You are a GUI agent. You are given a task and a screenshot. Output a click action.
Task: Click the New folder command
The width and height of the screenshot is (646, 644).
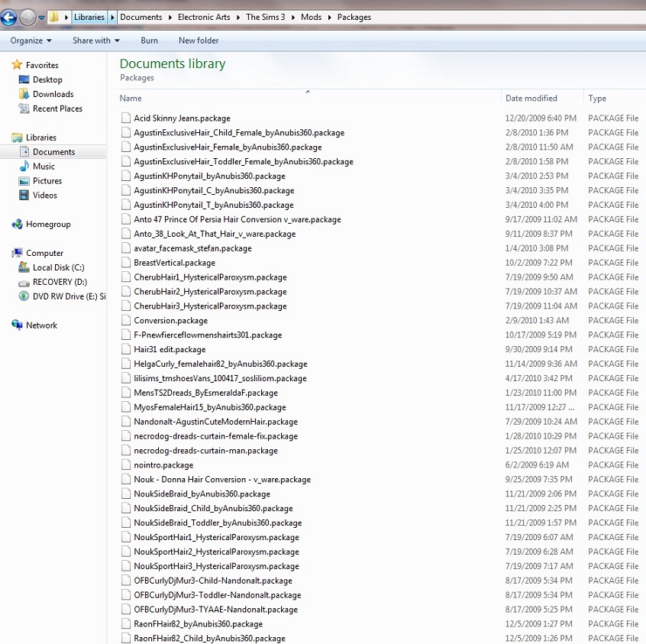199,40
